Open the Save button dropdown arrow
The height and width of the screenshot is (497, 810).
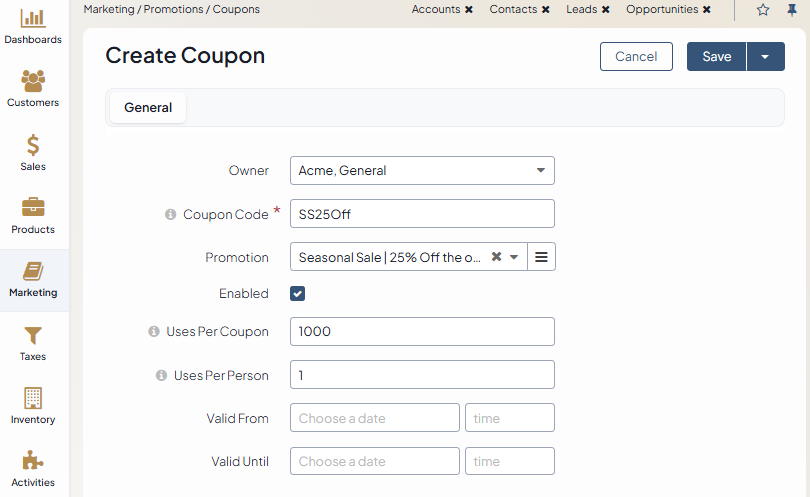(765, 57)
